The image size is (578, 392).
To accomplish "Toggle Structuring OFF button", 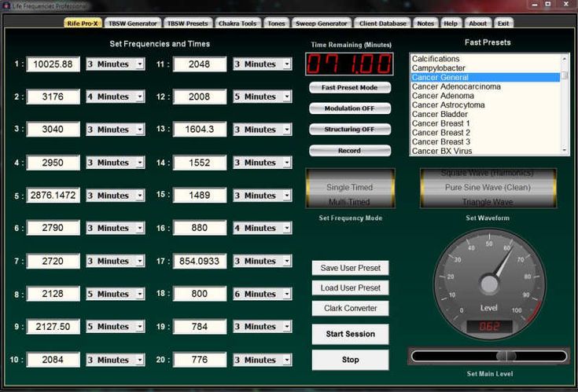I will (349, 130).
